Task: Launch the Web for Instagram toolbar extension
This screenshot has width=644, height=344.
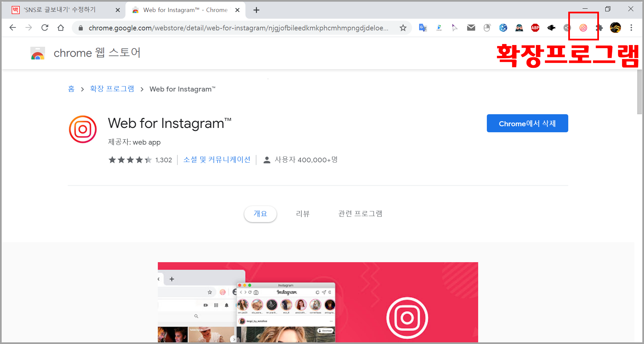Action: click(583, 28)
